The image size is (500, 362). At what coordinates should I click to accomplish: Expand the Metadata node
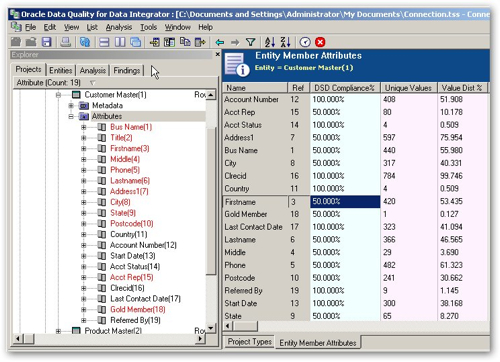[71, 106]
